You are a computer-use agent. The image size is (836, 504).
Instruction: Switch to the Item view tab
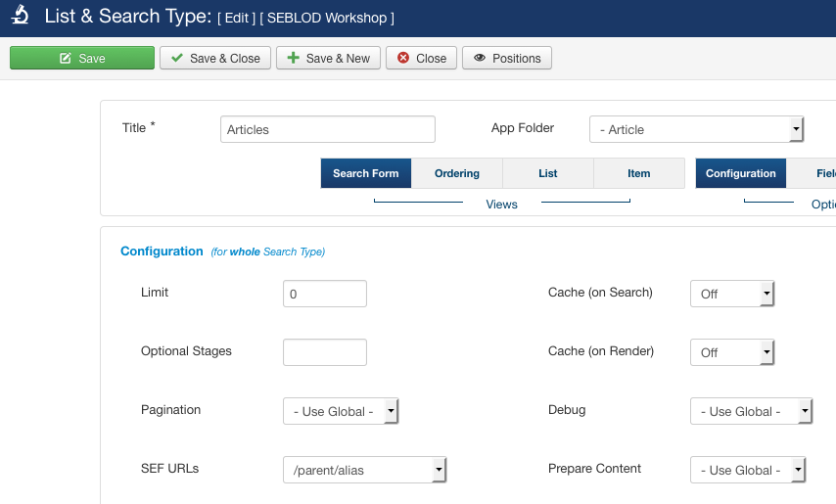638,173
